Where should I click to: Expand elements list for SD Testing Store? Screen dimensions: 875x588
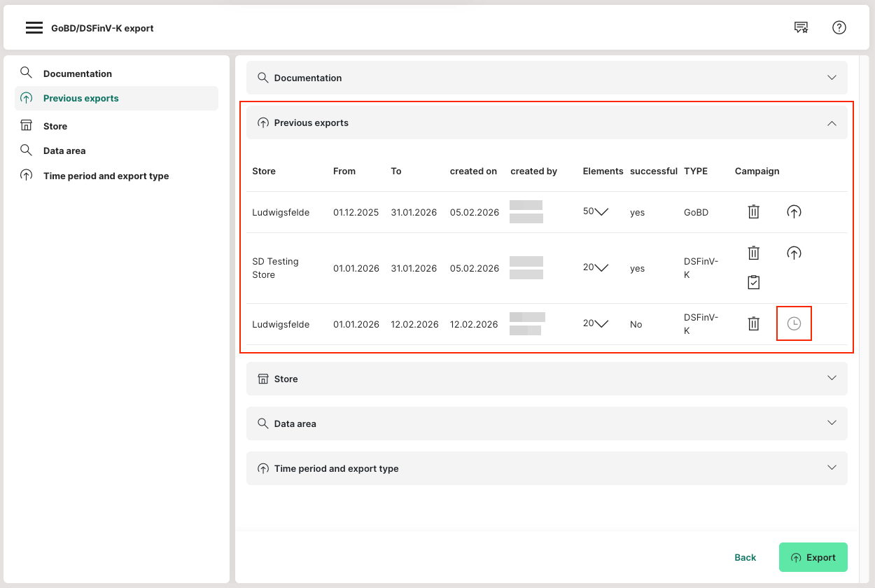pos(601,267)
